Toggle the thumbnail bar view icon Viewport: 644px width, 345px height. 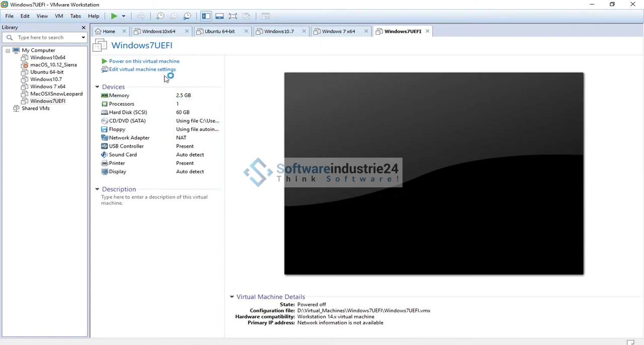219,16
